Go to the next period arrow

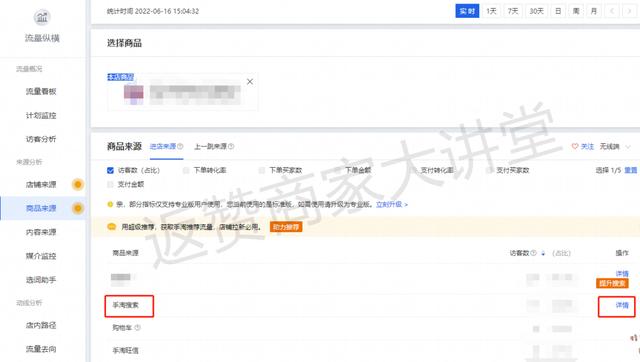630,11
